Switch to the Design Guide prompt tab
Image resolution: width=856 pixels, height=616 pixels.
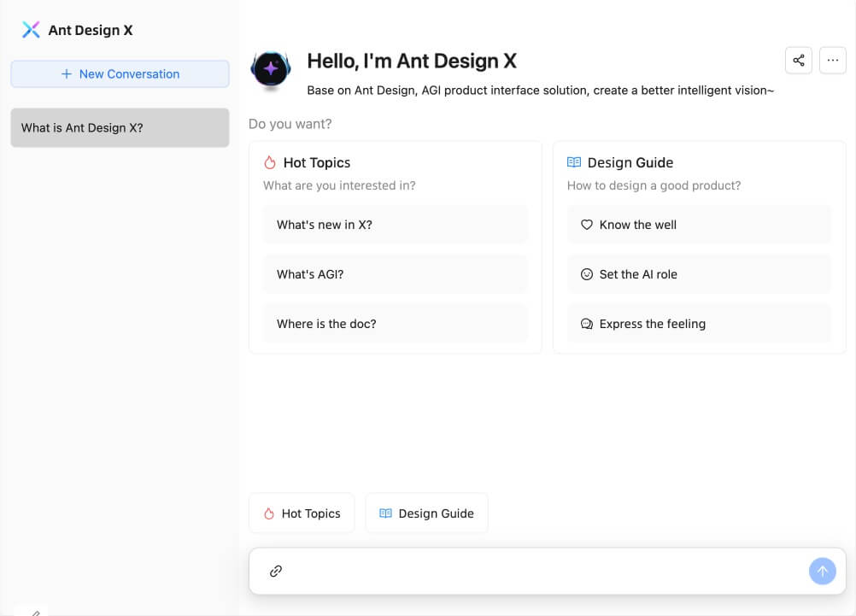coord(426,513)
